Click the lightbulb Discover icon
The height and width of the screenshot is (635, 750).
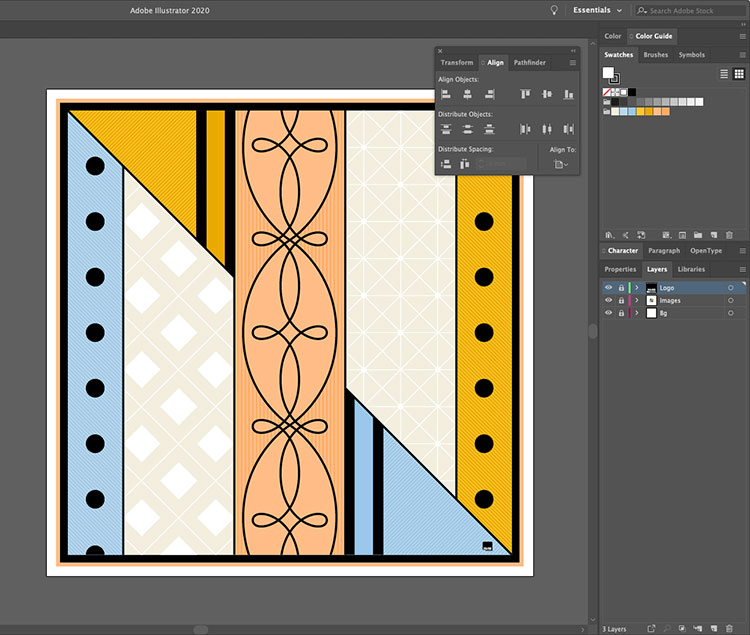point(554,10)
